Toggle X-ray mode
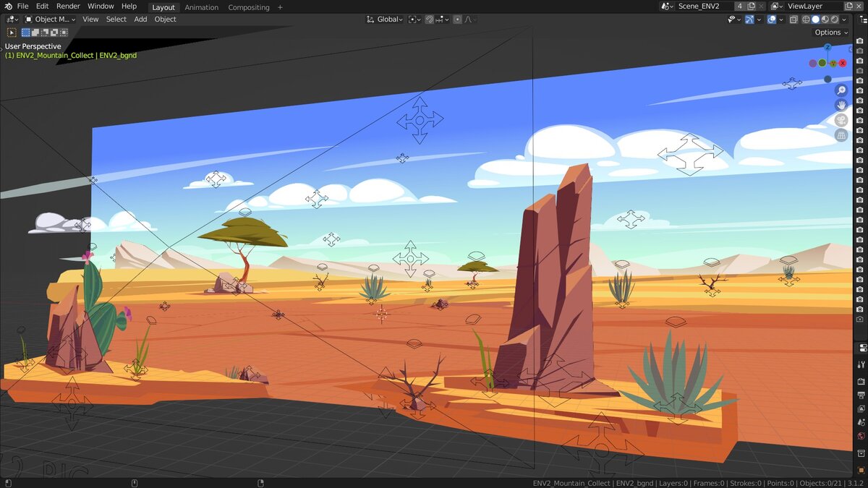Screen dimensions: 868x488 (x=793, y=20)
